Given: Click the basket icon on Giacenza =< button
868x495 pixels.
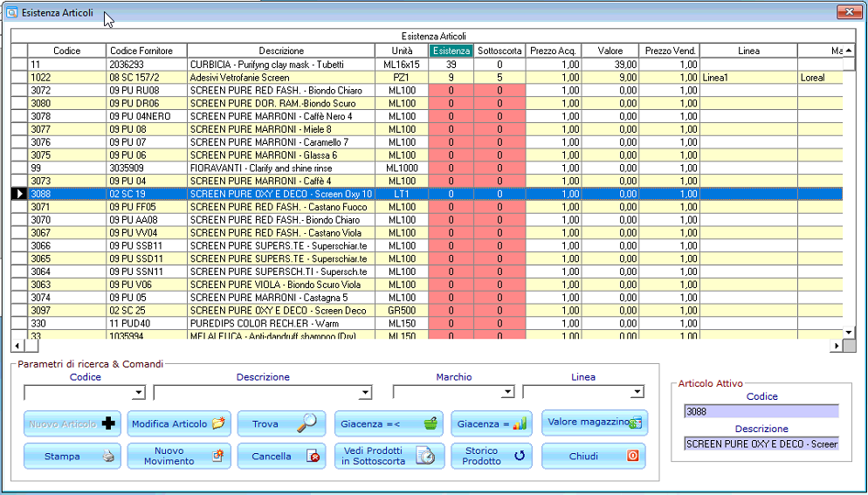Looking at the screenshot, I should (431, 423).
